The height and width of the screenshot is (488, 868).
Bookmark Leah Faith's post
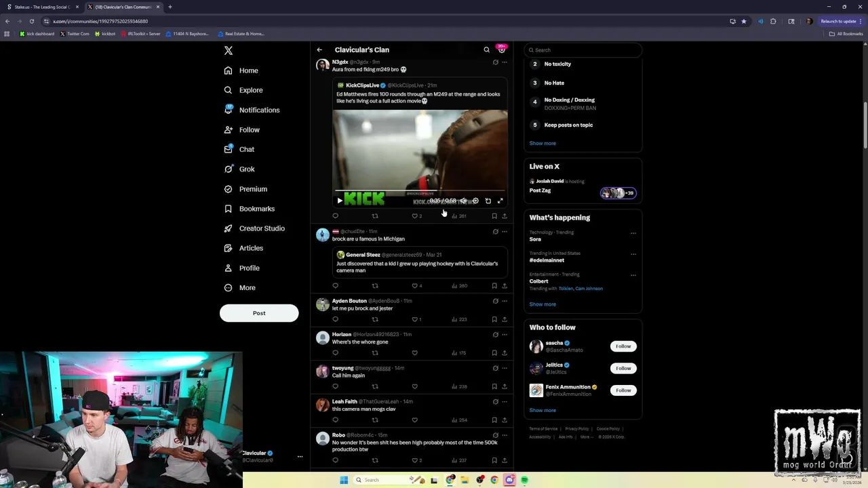(x=494, y=420)
